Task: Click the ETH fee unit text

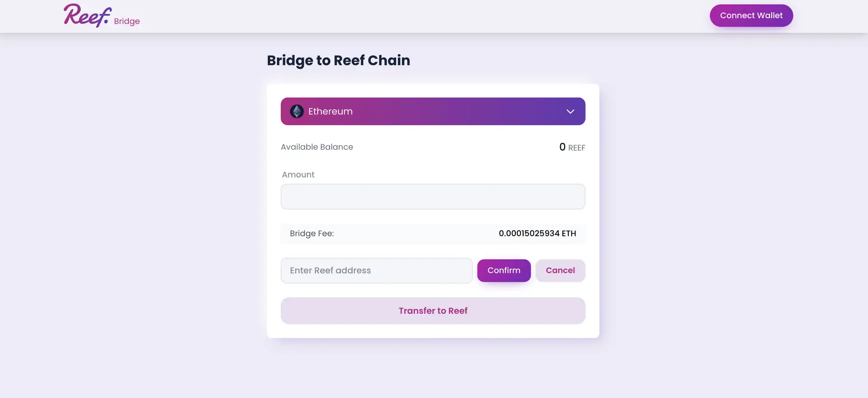Action: pos(569,234)
